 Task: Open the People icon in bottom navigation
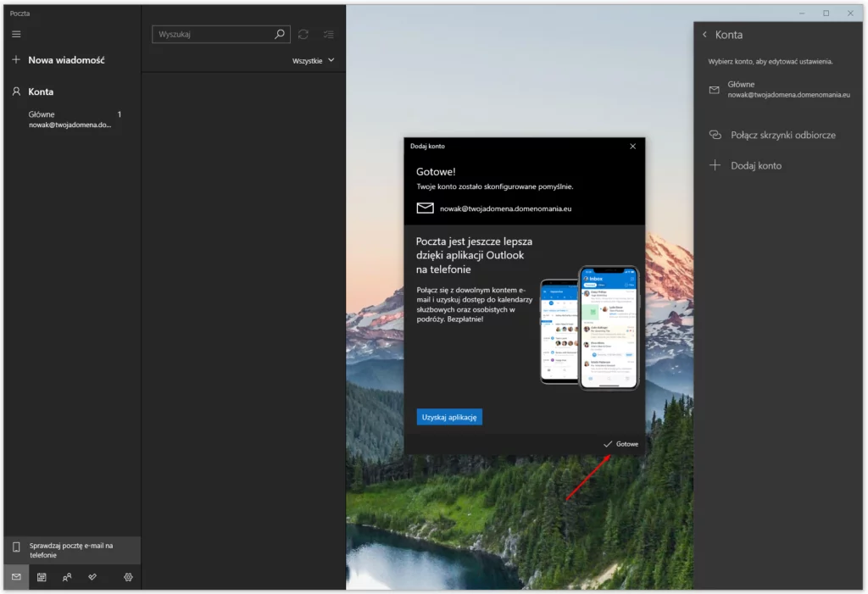[x=67, y=577]
